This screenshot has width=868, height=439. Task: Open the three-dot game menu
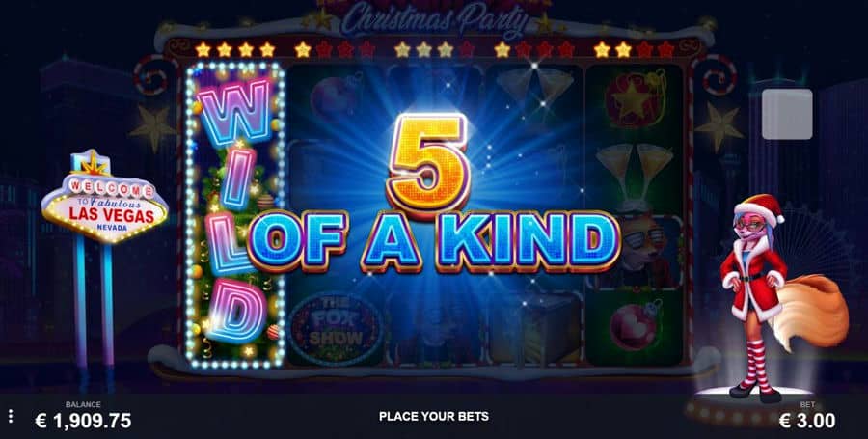[x=10, y=416]
